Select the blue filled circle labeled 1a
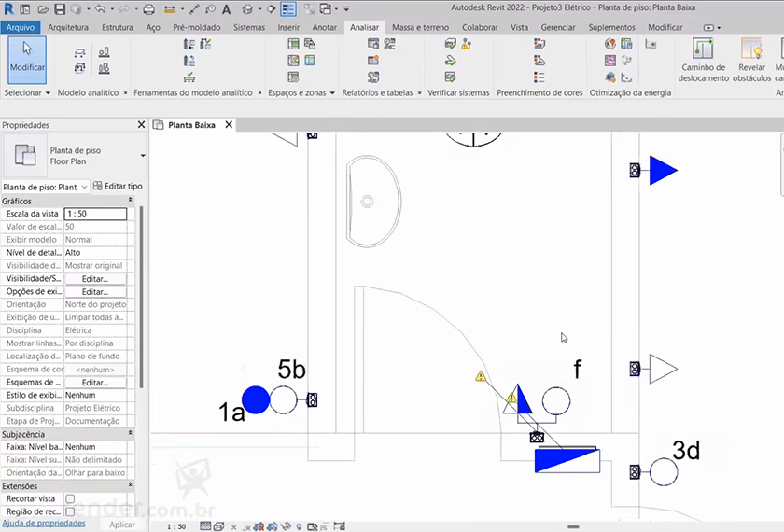 click(256, 400)
